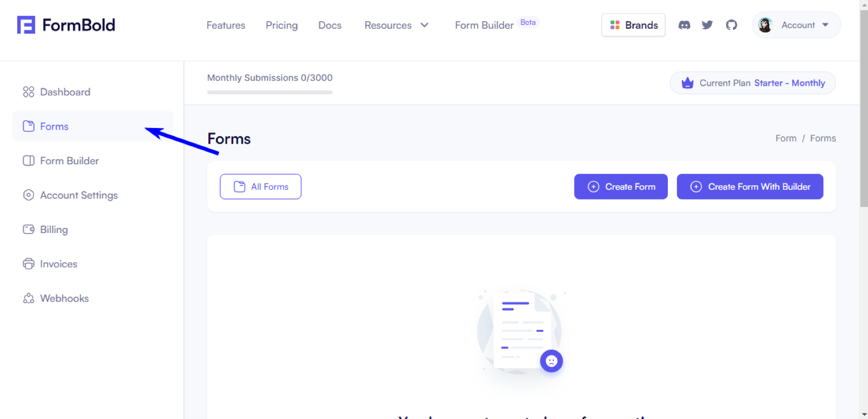The width and height of the screenshot is (868, 419).
Task: Click the empty forms document illustration
Action: tap(520, 333)
